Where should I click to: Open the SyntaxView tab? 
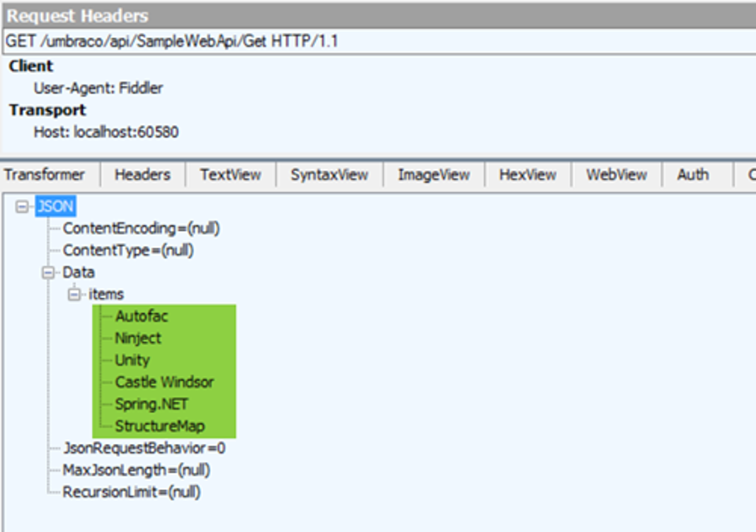329,175
